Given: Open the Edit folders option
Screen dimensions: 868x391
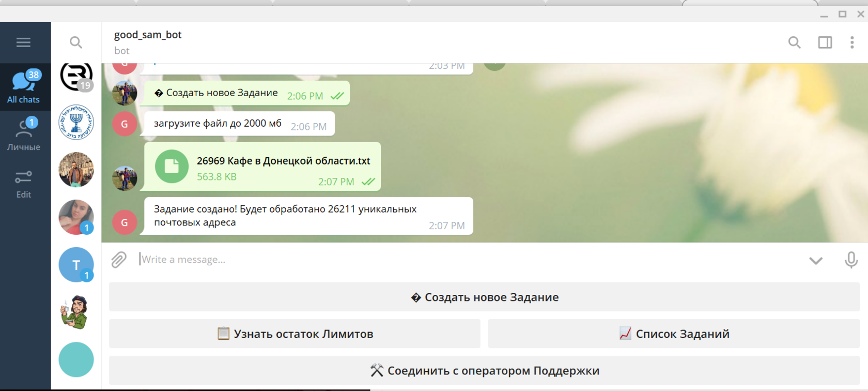Looking at the screenshot, I should coord(23,184).
